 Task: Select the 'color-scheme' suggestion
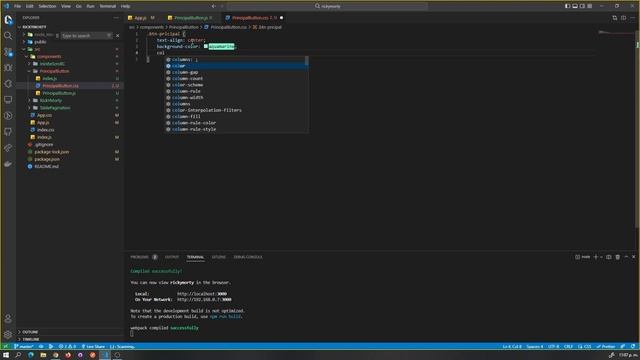[237, 85]
